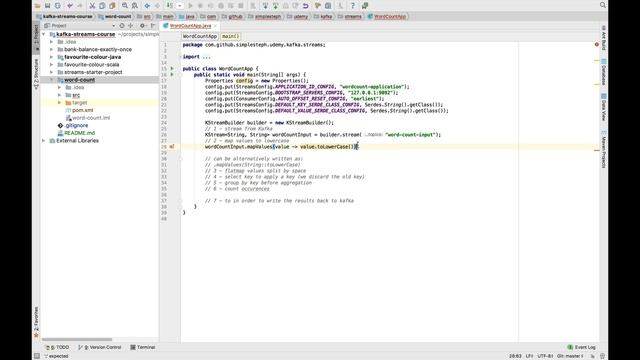The height and width of the screenshot is (360, 640).
Task: Select .gitignore in the project tree
Action: click(73, 126)
